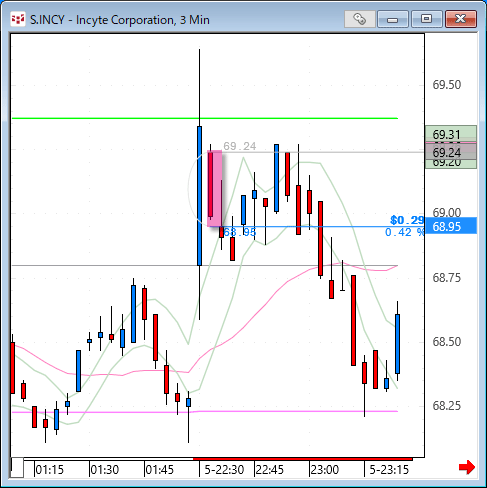Click the gray 69.24 label above pink box
Image resolution: width=487 pixels, height=488 pixels.
[x=240, y=146]
